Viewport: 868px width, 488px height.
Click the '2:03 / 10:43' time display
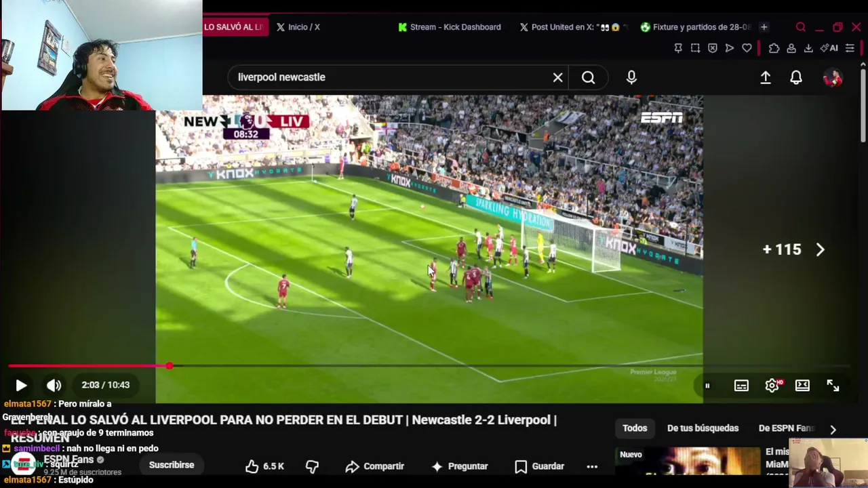pyautogui.click(x=105, y=385)
